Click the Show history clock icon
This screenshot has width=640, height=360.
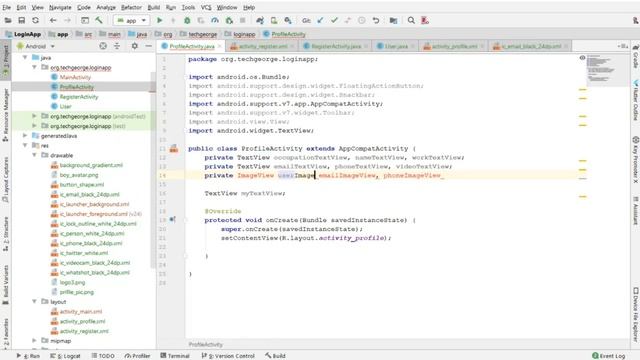point(362,20)
